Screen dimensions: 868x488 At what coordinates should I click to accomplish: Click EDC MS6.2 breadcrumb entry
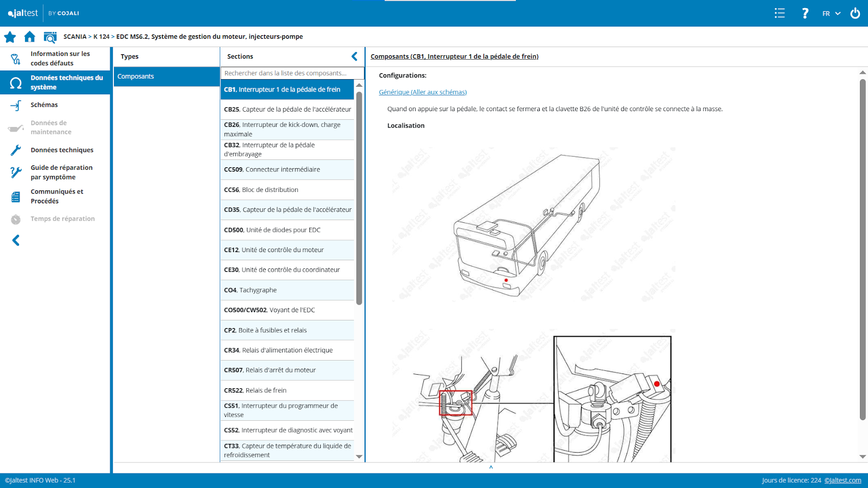[x=209, y=37]
